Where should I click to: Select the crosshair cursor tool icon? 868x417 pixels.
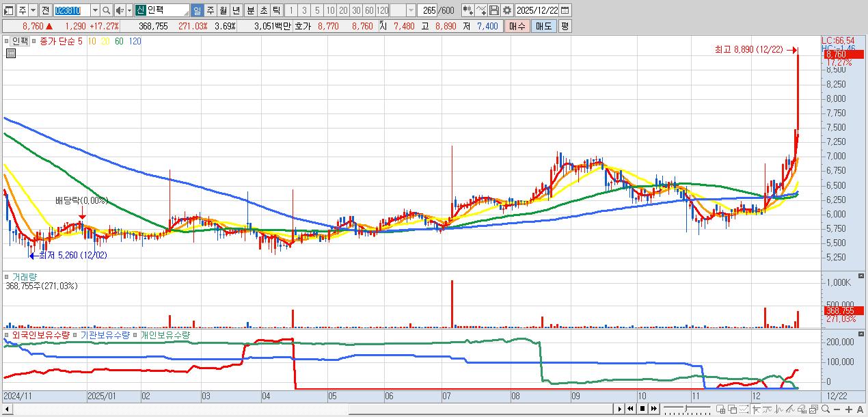(x=757, y=409)
